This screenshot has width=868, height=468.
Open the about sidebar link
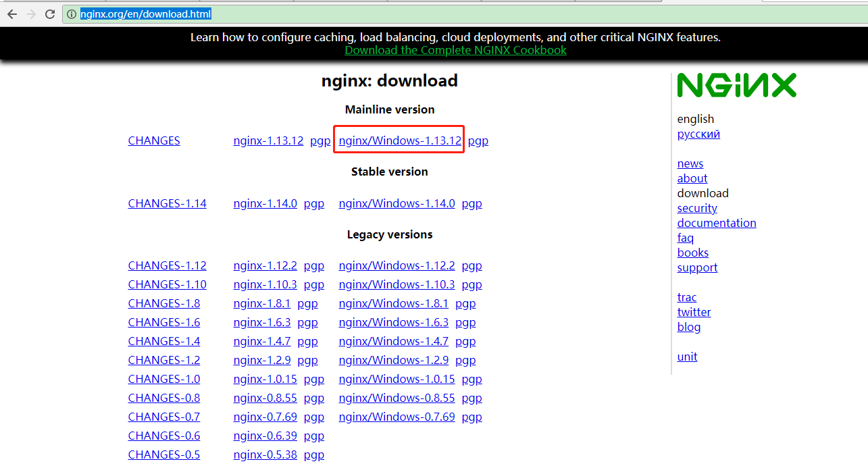pyautogui.click(x=692, y=178)
